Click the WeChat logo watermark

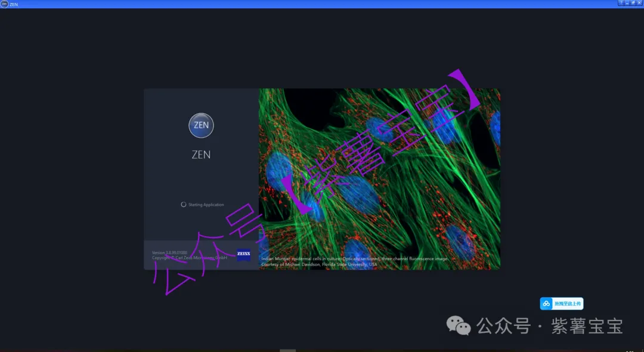point(459,326)
